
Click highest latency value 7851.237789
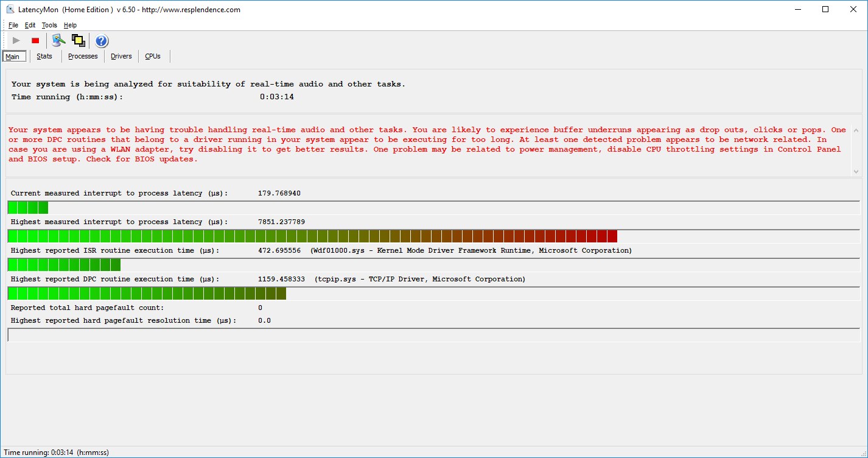(x=281, y=222)
